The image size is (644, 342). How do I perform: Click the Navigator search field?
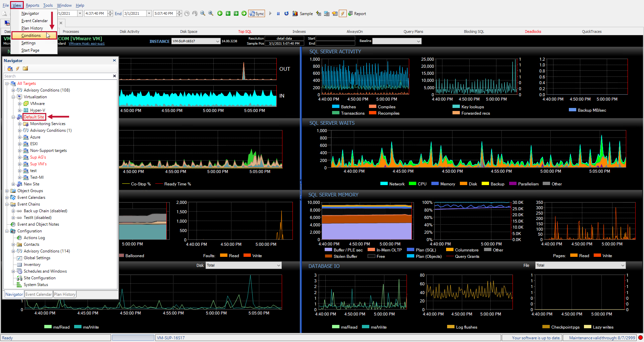coord(57,76)
